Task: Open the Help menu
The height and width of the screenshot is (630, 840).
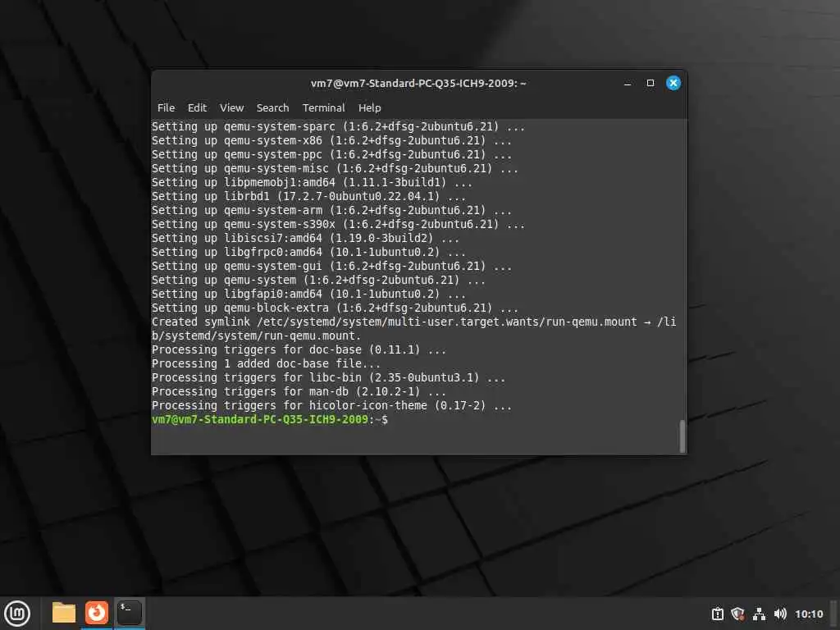Action: 369,107
